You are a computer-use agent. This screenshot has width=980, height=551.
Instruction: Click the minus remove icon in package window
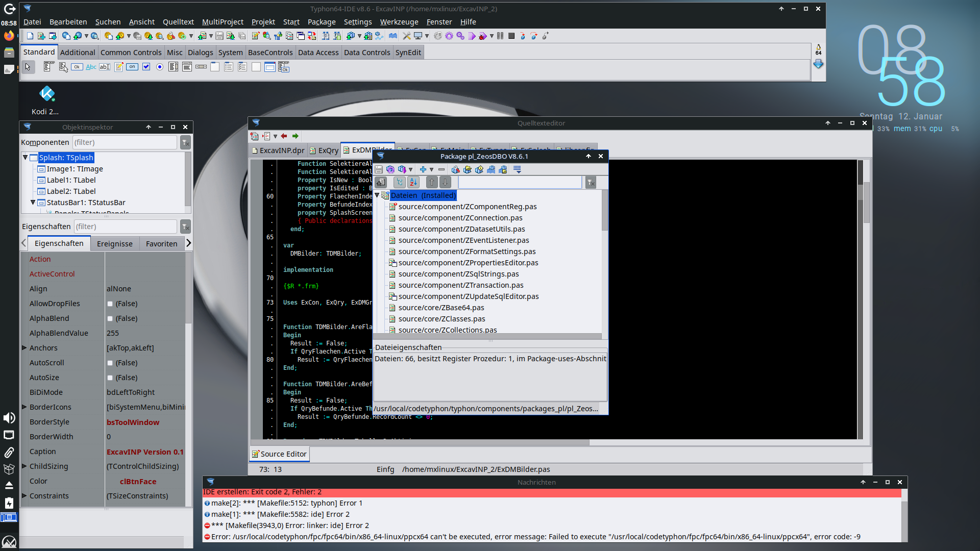(442, 169)
